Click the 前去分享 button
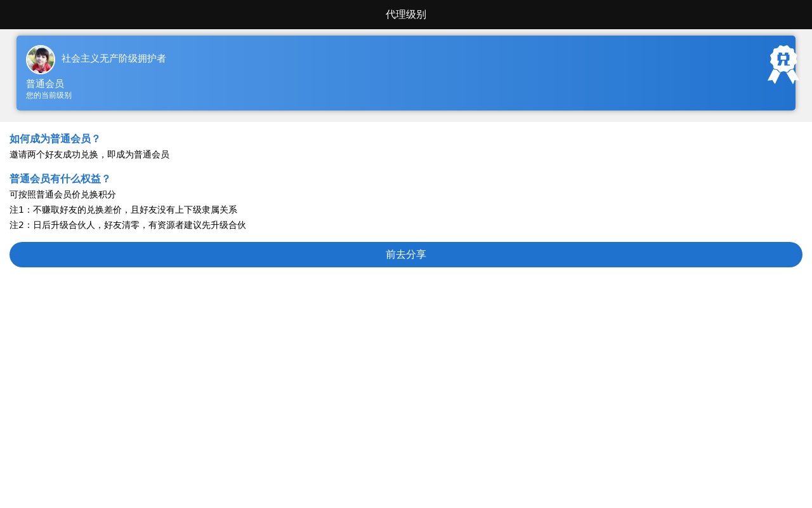The image size is (812, 508). point(406,255)
